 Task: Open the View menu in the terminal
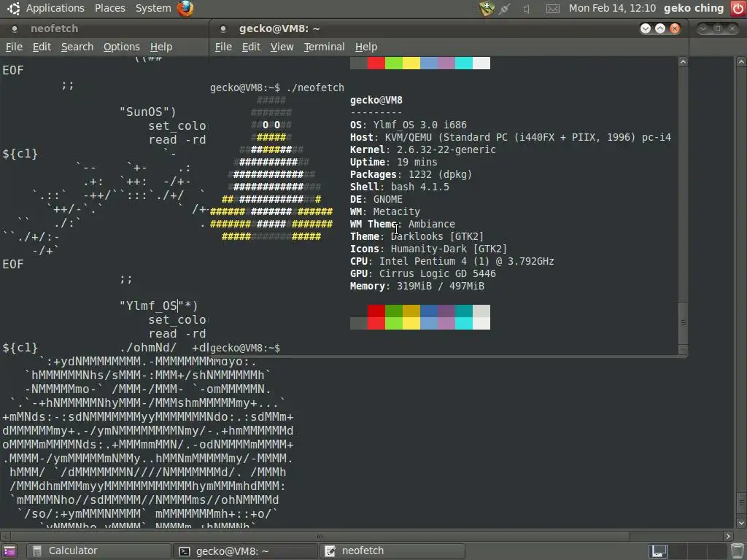(282, 47)
